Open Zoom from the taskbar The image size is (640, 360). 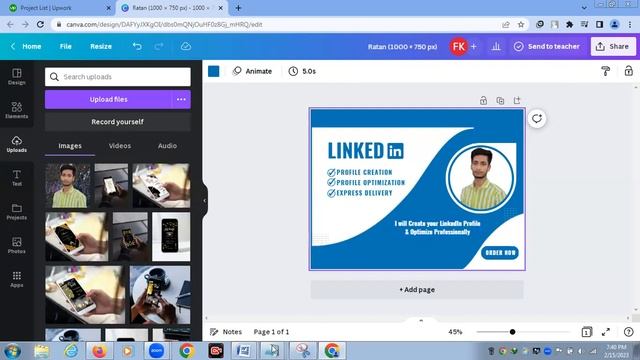(156, 351)
